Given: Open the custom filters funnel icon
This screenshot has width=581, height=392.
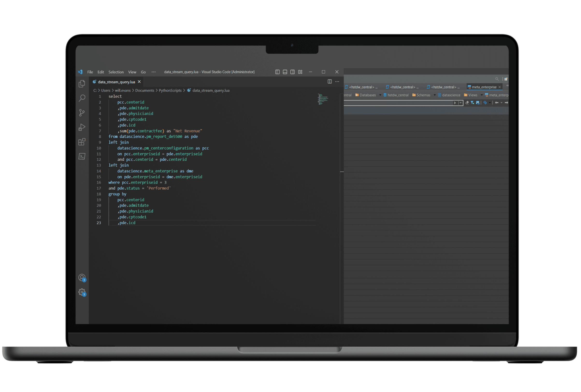Looking at the screenshot, I should [x=473, y=103].
